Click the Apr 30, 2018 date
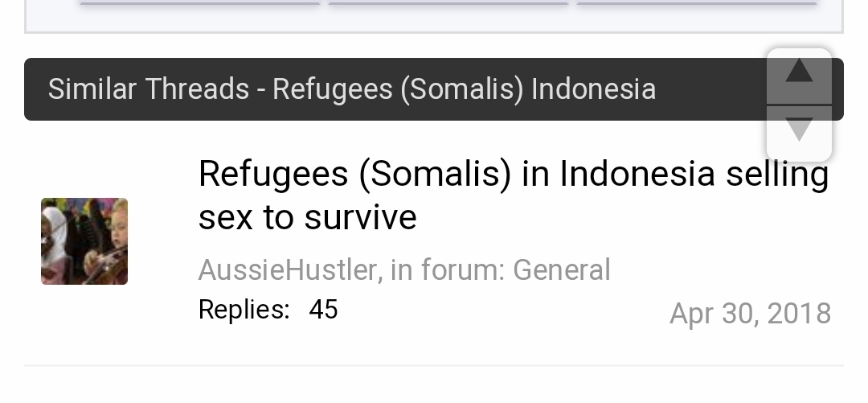 [750, 314]
